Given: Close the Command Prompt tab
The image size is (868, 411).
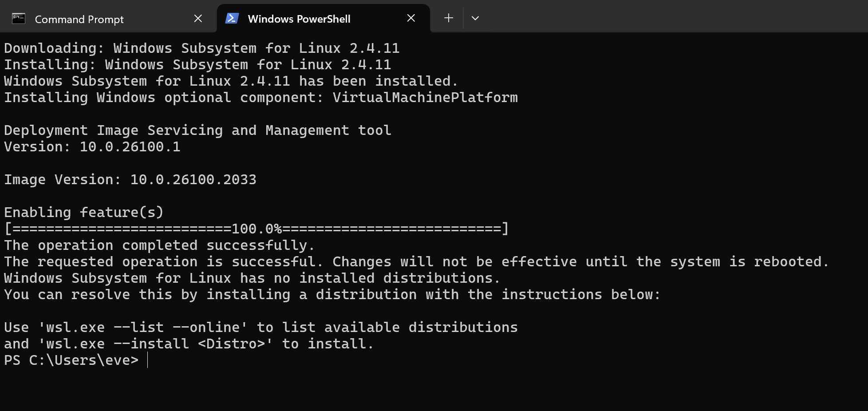Looking at the screenshot, I should (198, 19).
